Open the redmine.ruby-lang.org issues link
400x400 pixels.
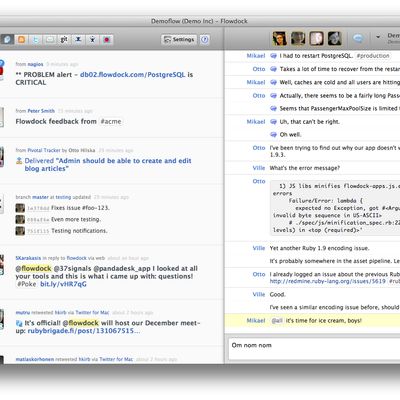(x=328, y=281)
